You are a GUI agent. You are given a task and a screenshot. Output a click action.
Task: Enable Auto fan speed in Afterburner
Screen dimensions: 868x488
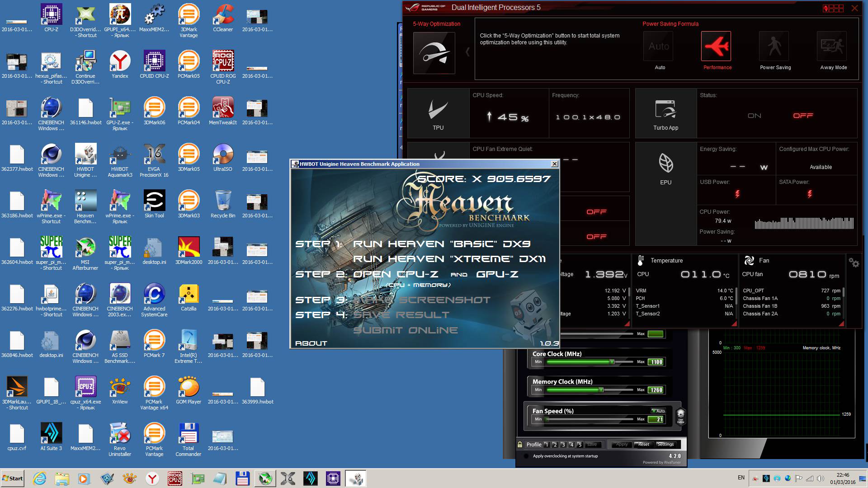click(x=658, y=411)
